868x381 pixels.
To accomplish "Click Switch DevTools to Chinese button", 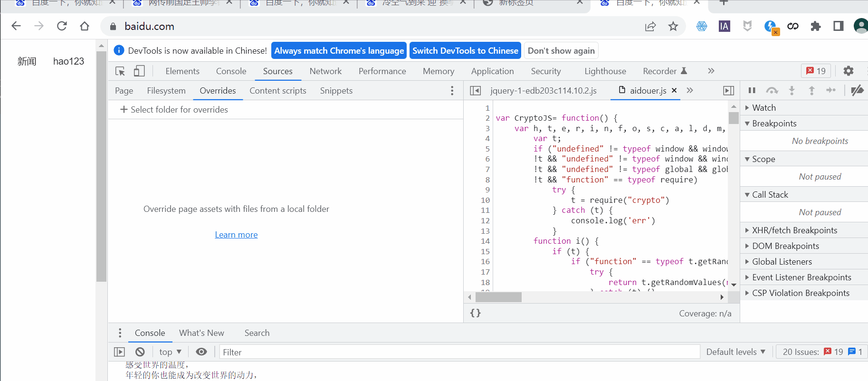I will [465, 51].
